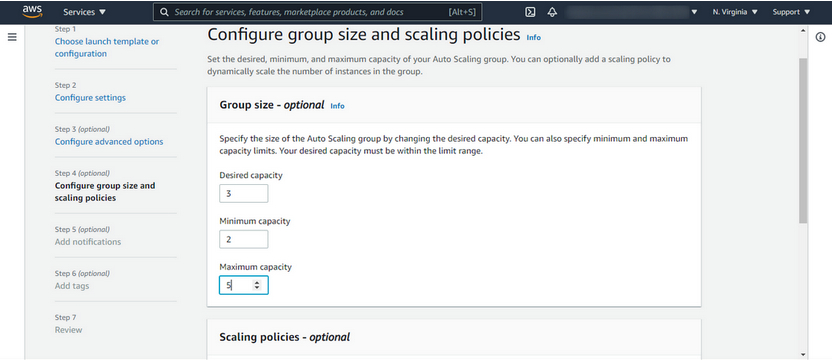Screen dimensions: 832x360
Task: Click the scrollbar up arrow
Action: 803,31
